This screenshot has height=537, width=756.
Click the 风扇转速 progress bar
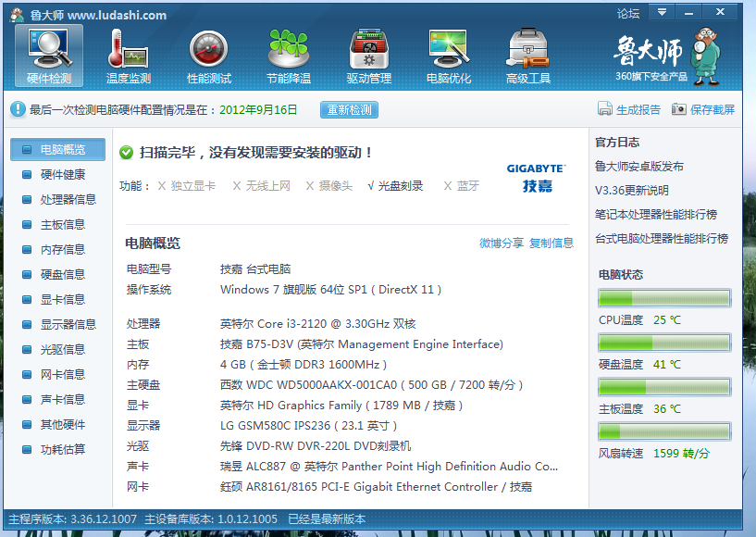(664, 431)
